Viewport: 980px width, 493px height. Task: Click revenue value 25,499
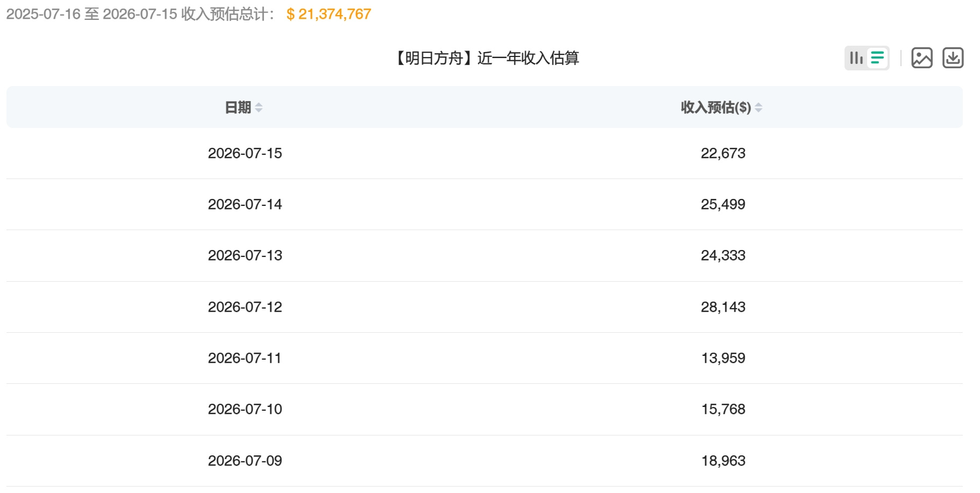click(x=723, y=204)
